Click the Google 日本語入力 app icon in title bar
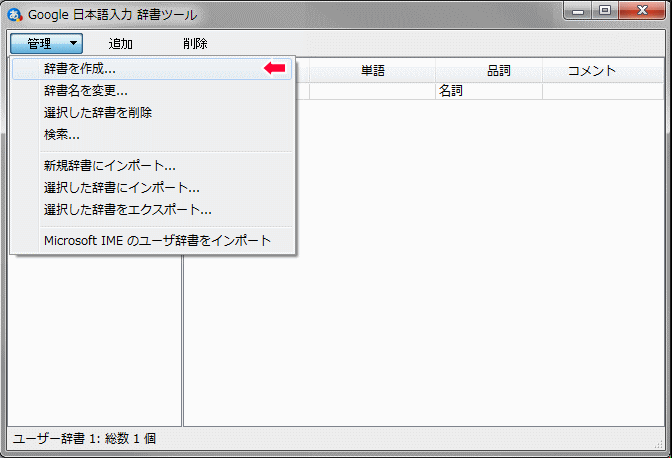Screen dimensions: 672x458 click(x=15, y=15)
